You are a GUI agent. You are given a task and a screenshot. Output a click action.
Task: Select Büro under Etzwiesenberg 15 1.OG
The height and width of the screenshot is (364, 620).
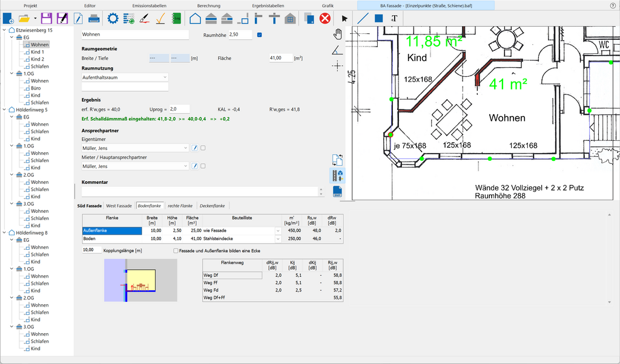click(36, 88)
